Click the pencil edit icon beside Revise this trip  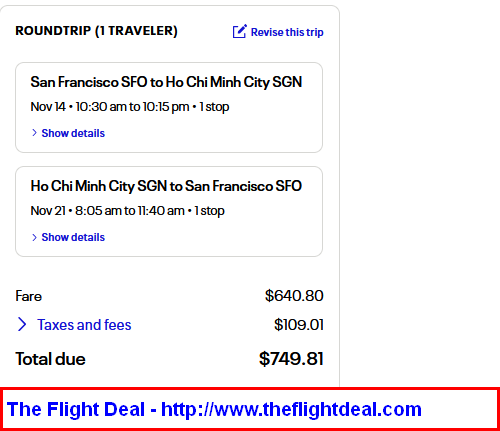pyautogui.click(x=239, y=31)
